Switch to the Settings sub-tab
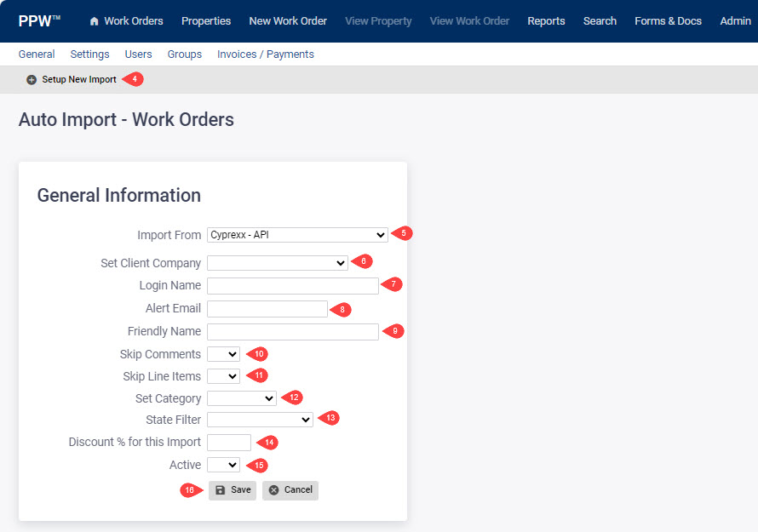 point(90,54)
